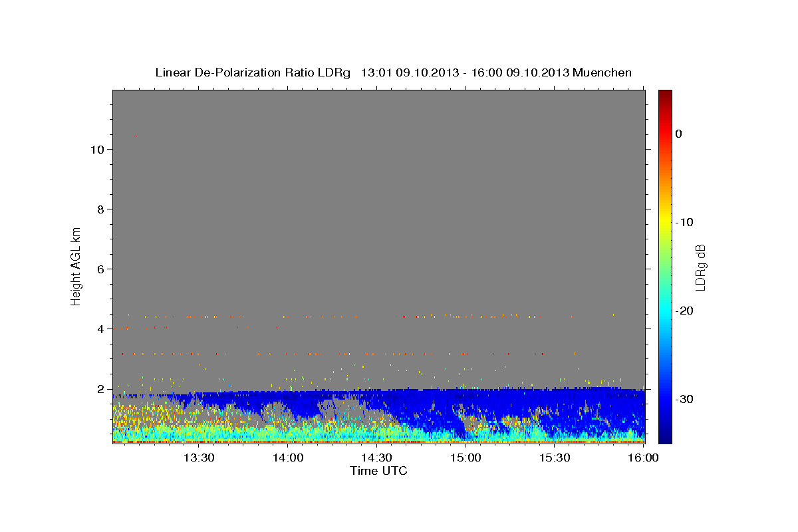The width and height of the screenshot is (798, 532).
Task: Click the dark red top of colorbar
Action: tap(665, 94)
